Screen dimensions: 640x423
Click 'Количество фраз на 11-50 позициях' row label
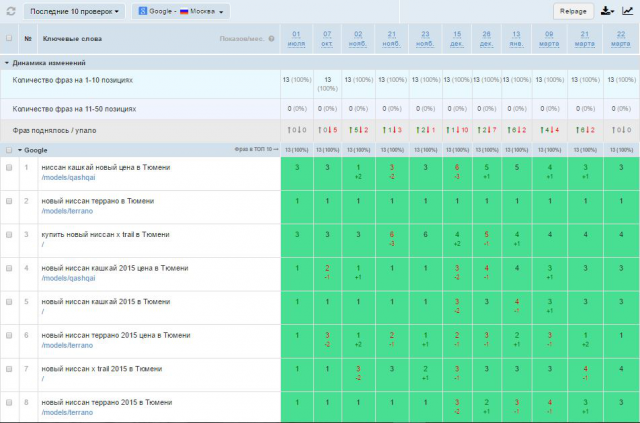[74, 109]
